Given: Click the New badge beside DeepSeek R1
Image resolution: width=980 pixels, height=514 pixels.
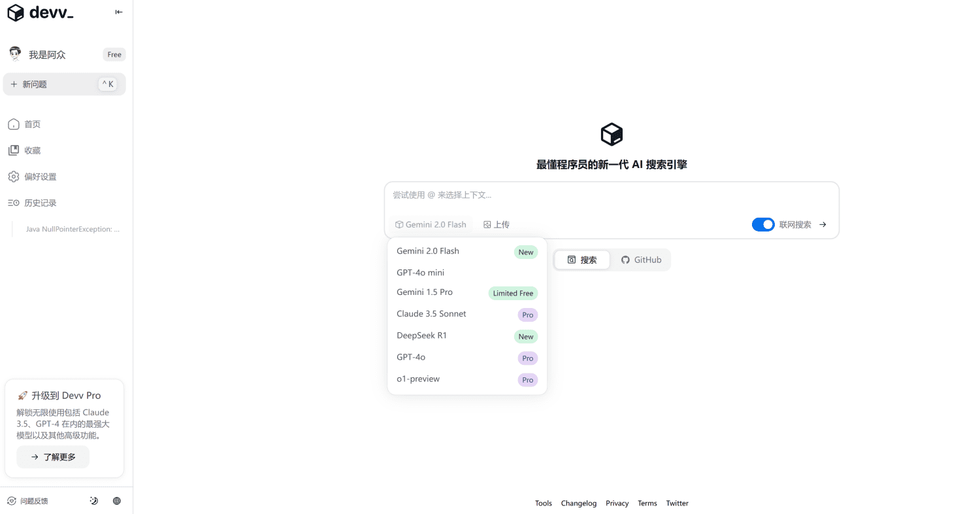Looking at the screenshot, I should (x=526, y=337).
